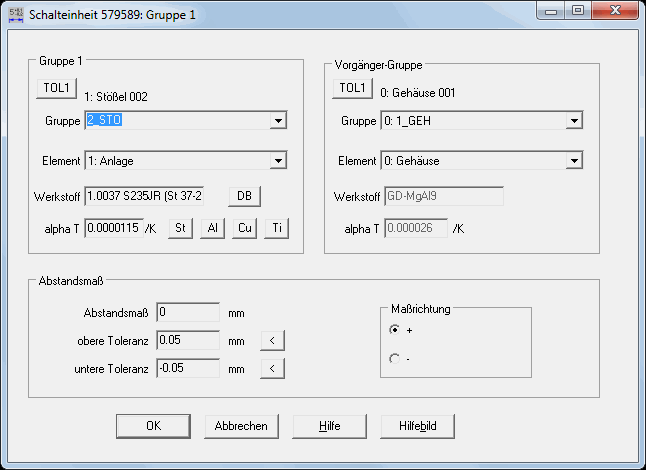Click TOL1 button in Vorgänger-Gruppe

coord(352,88)
